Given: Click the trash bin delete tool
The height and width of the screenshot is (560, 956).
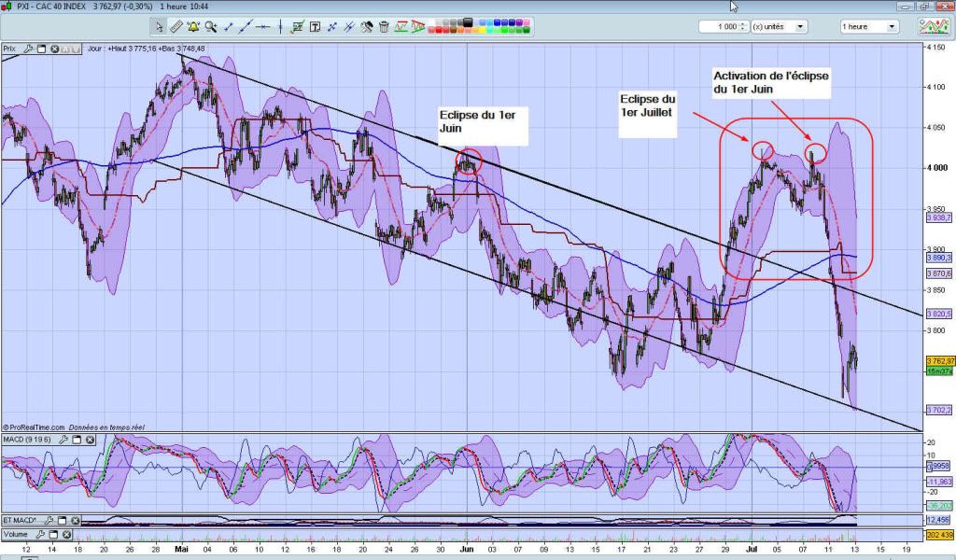Looking at the screenshot, I should [x=384, y=27].
